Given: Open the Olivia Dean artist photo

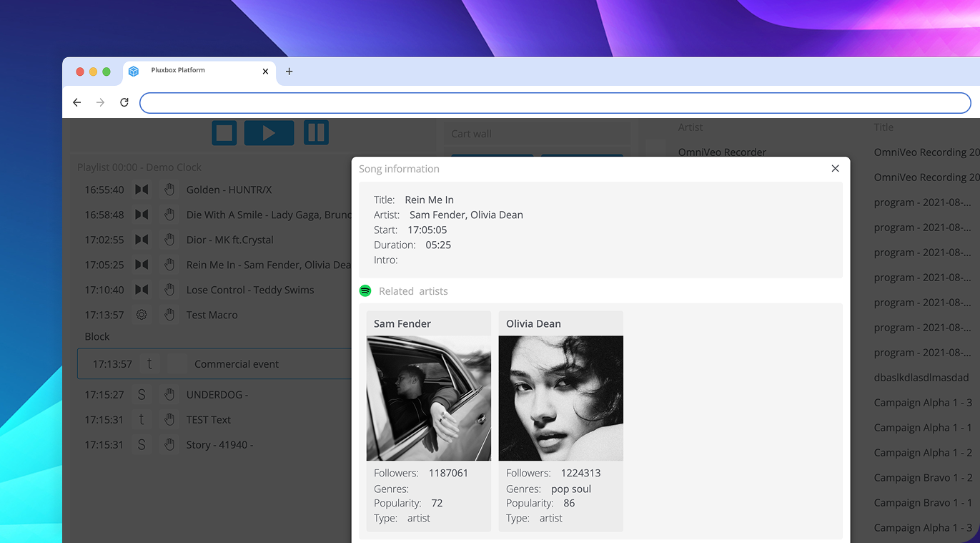Looking at the screenshot, I should [560, 398].
